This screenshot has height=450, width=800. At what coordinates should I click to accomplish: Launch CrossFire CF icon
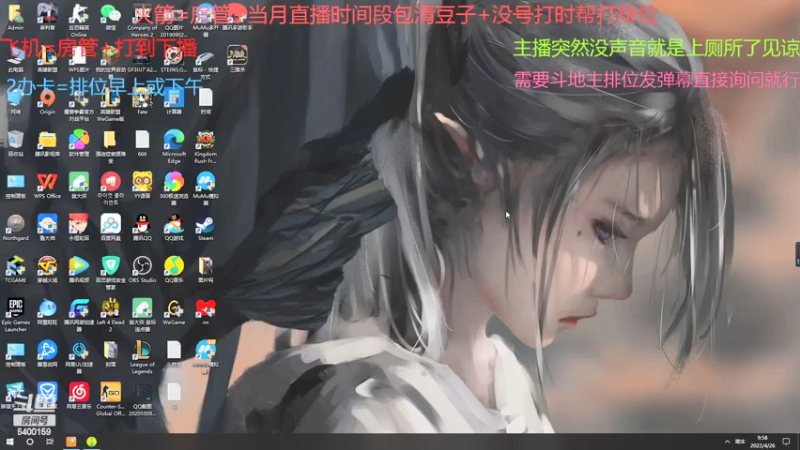pyautogui.click(x=47, y=269)
